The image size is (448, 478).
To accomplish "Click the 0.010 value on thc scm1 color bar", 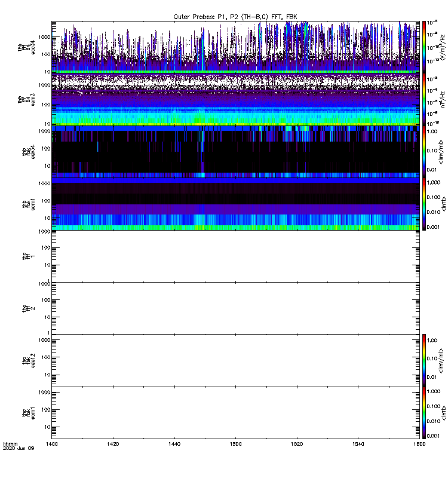I will [x=434, y=421].
